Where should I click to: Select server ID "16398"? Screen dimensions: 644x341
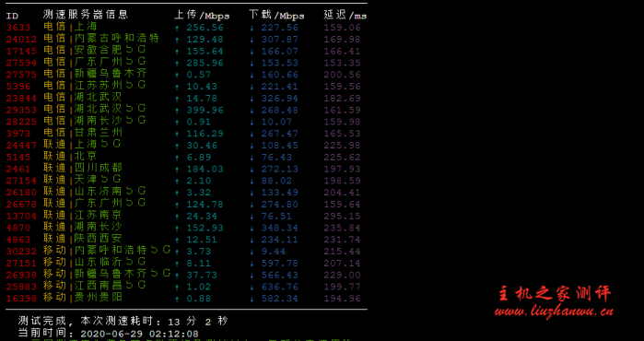[21, 299]
